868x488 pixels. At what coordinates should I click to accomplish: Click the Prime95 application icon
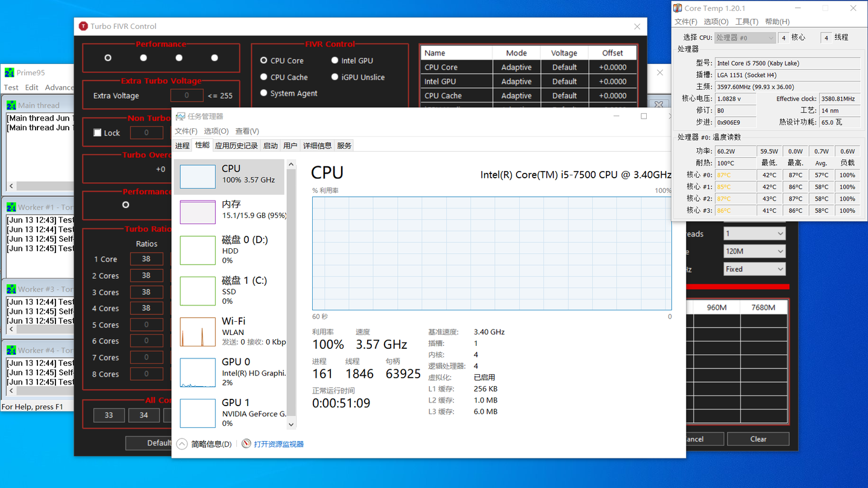(x=9, y=72)
